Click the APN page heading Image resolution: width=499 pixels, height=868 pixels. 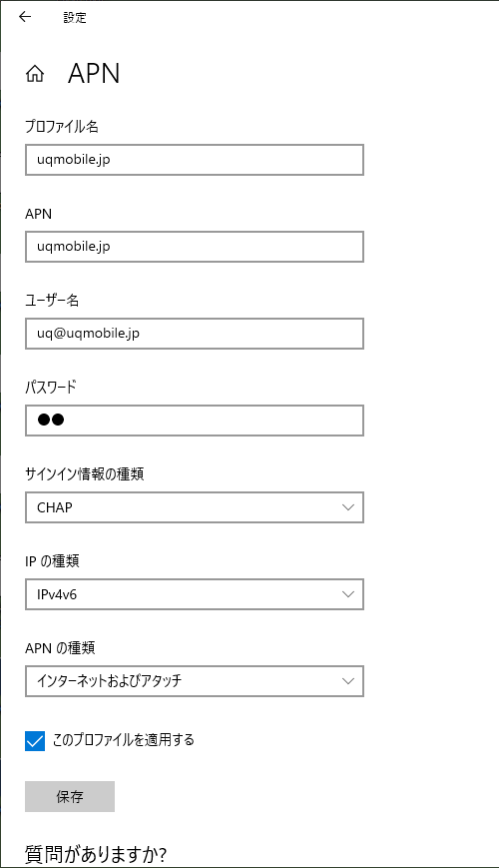tap(94, 74)
